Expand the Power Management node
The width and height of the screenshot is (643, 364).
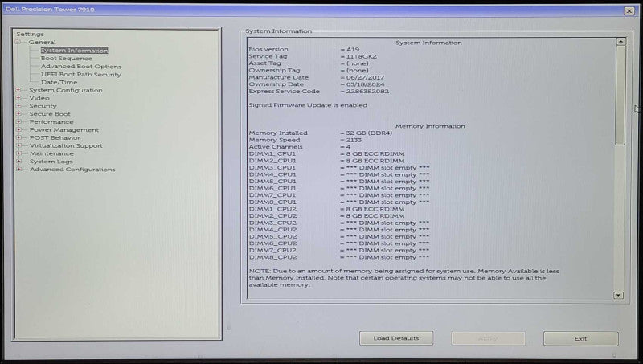pos(18,129)
